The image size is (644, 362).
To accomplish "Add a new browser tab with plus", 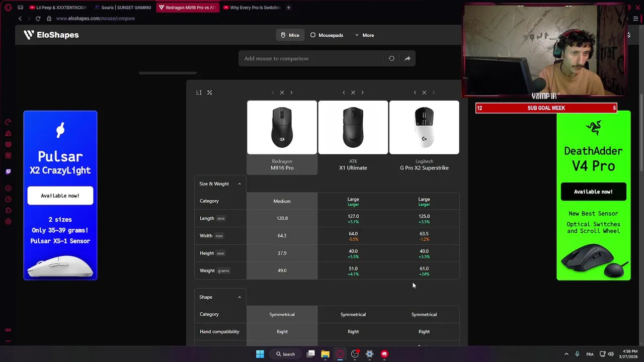I will click(x=288, y=8).
